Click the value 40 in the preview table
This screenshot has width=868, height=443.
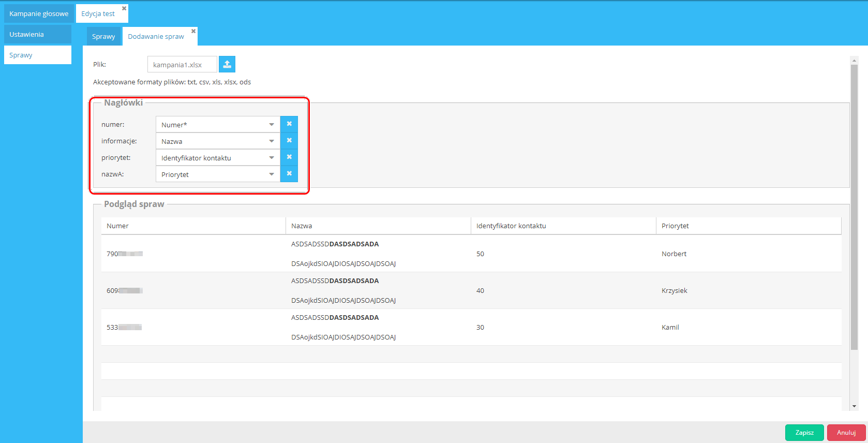pos(480,290)
